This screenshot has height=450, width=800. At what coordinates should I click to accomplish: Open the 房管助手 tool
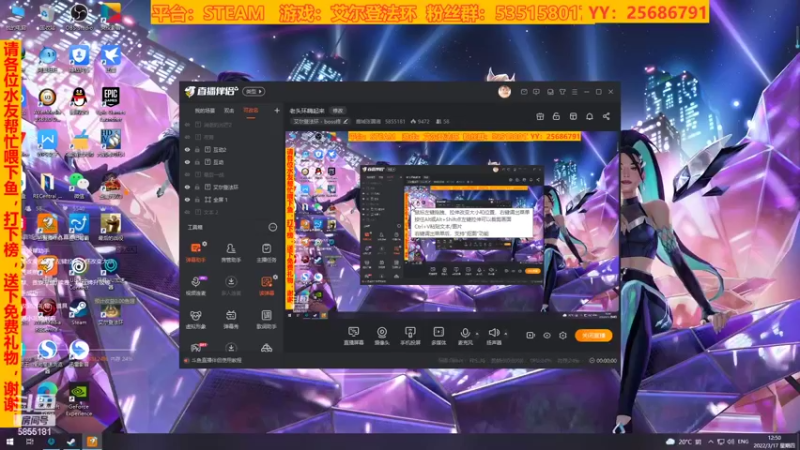click(231, 253)
